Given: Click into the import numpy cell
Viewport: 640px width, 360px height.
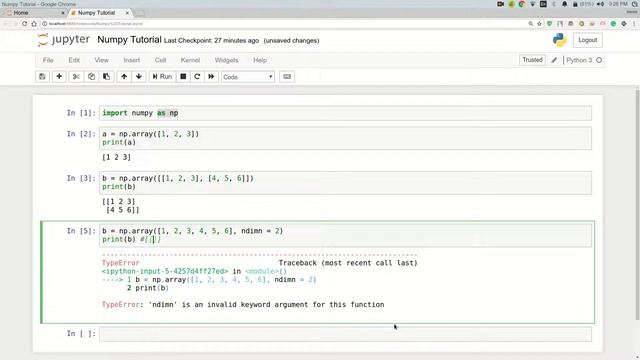Looking at the screenshot, I should click(345, 113).
